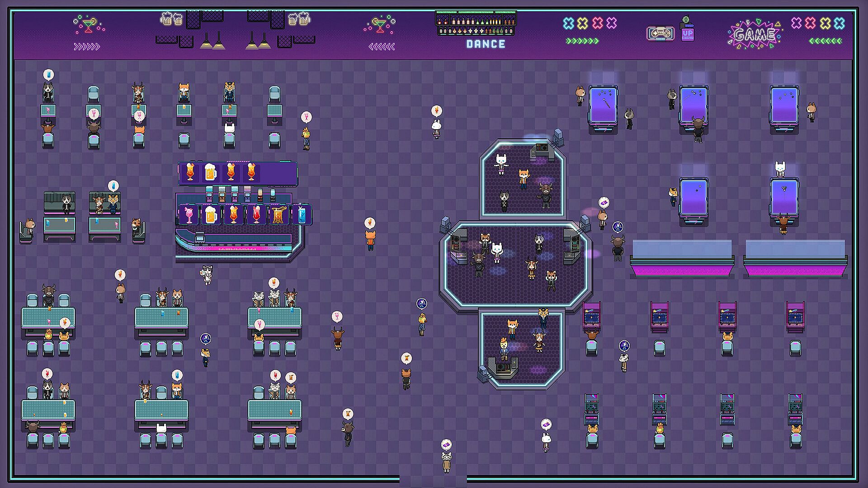Select the top-left pool table

pyautogui.click(x=603, y=106)
